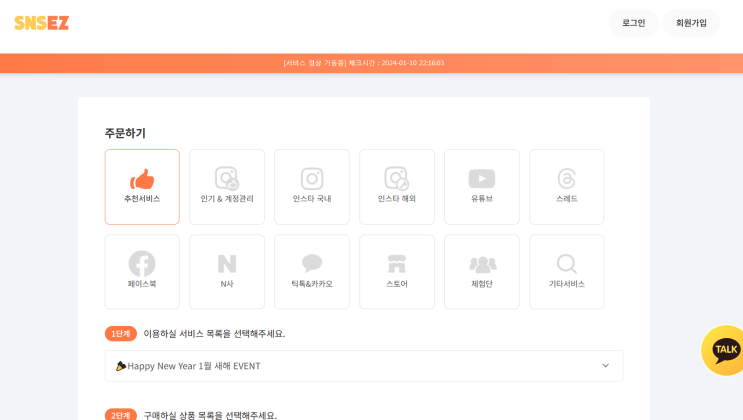
Task: Click the 로그인 login button
Action: [x=634, y=23]
